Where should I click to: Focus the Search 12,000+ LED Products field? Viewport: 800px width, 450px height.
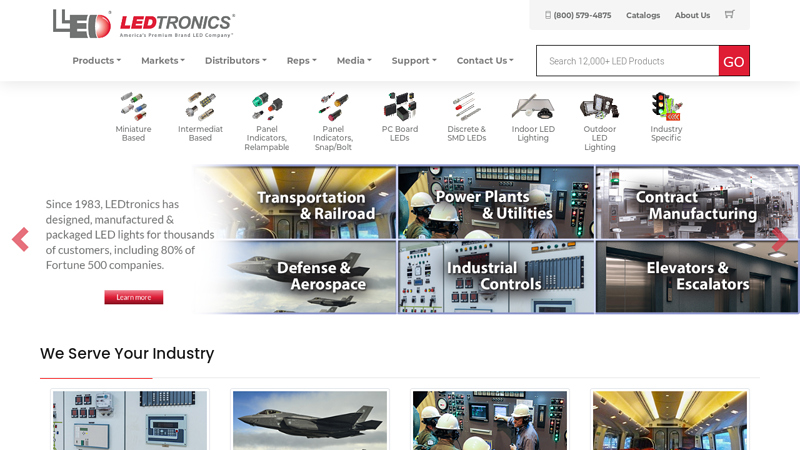coord(628,61)
